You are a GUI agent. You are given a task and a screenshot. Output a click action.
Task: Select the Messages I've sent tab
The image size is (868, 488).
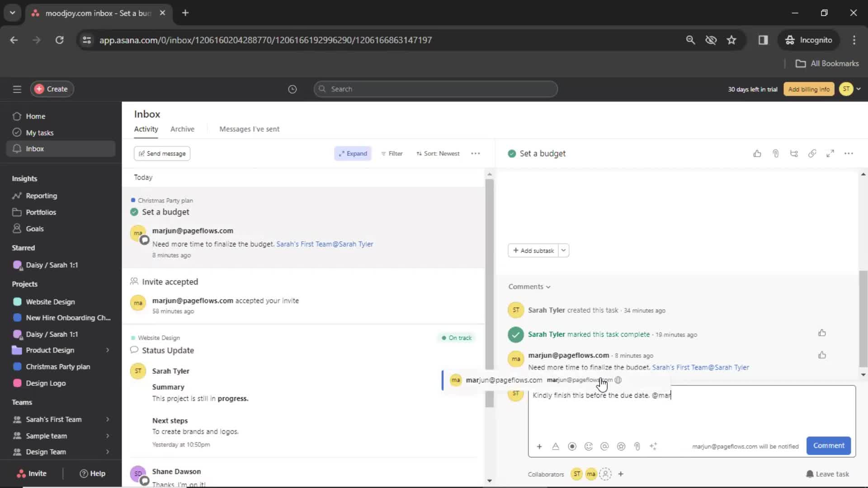[x=250, y=129]
